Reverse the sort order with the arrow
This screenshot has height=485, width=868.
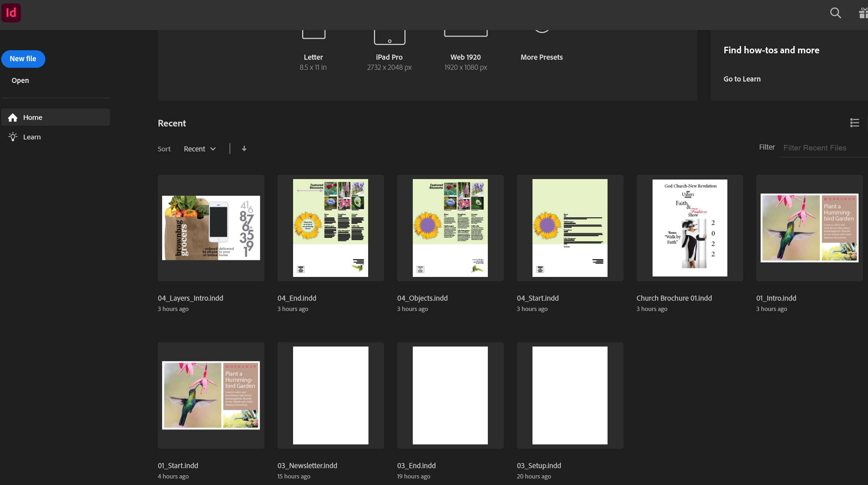(x=244, y=149)
